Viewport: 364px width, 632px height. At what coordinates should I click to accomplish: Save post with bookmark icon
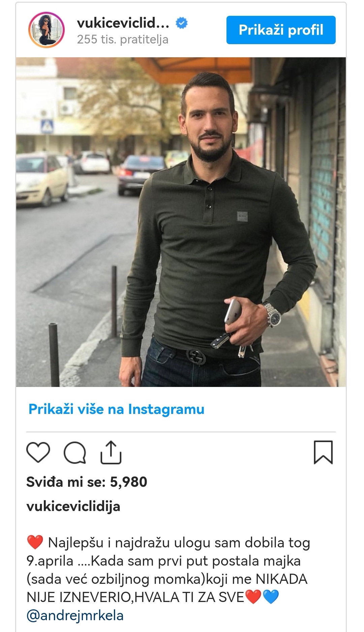point(323,452)
